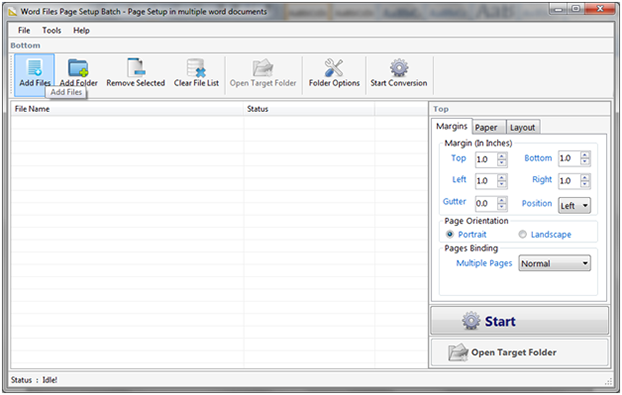Click the Left margin input field
The height and width of the screenshot is (395, 622).
[486, 181]
